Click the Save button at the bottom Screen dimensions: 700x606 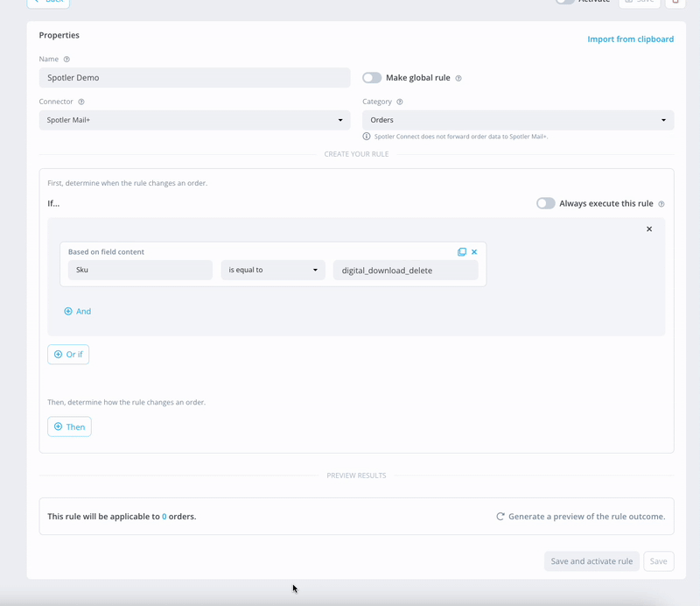[x=659, y=561]
